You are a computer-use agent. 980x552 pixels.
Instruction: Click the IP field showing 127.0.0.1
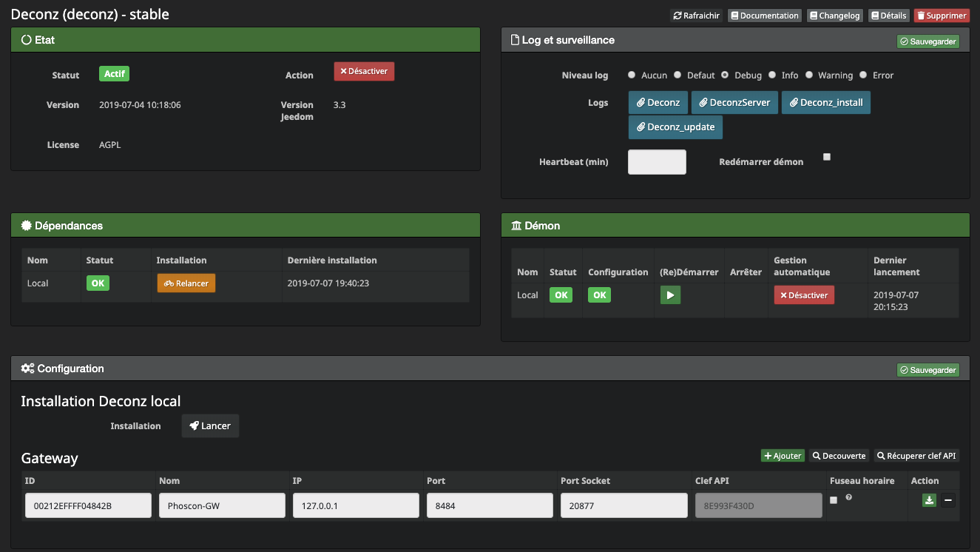356,505
